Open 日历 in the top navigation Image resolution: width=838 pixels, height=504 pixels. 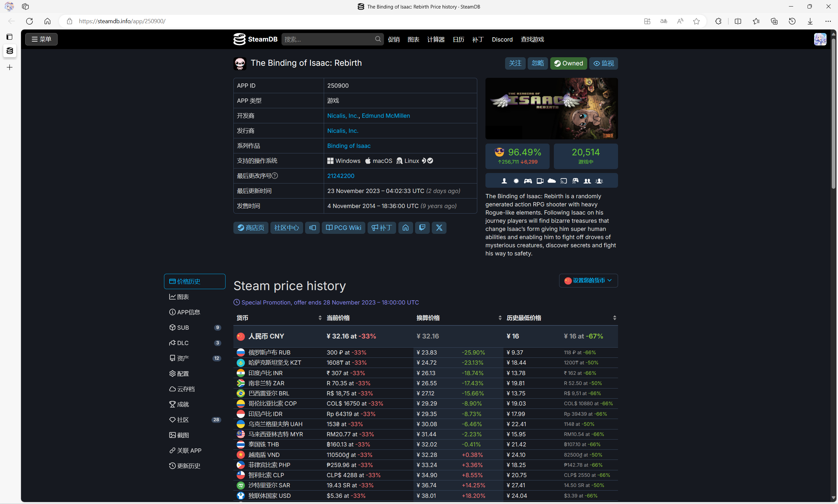coord(458,39)
